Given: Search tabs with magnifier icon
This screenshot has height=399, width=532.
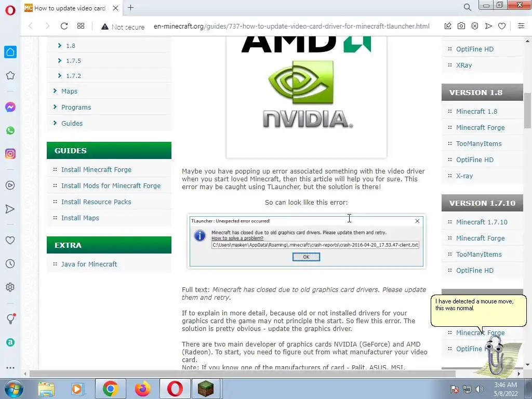Looking at the screenshot, I should tap(467, 7).
